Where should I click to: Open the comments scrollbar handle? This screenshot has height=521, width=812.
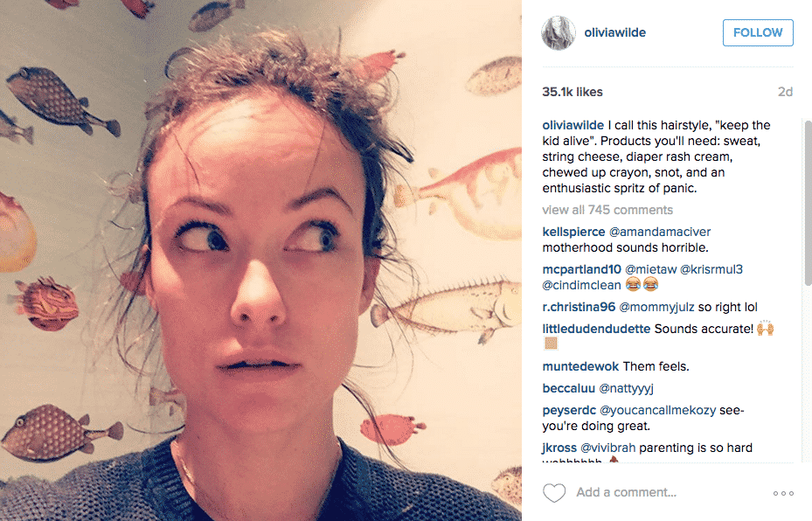(x=808, y=203)
